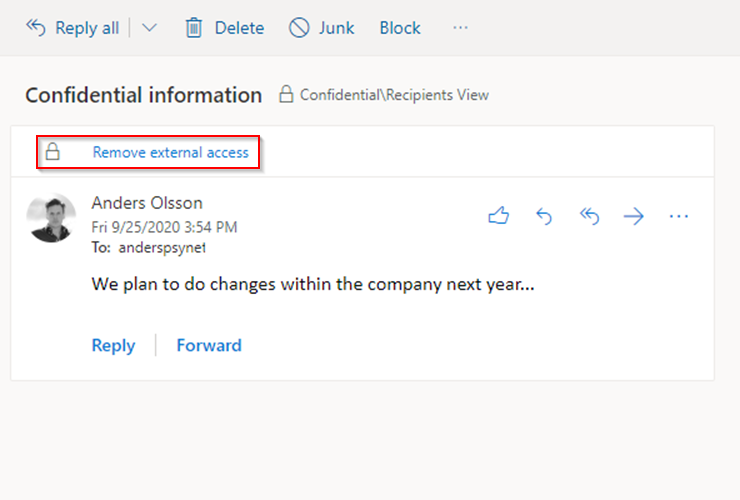740x500 pixels.
Task: Click the single-arrow reply icon in the message header
Action: (544, 216)
